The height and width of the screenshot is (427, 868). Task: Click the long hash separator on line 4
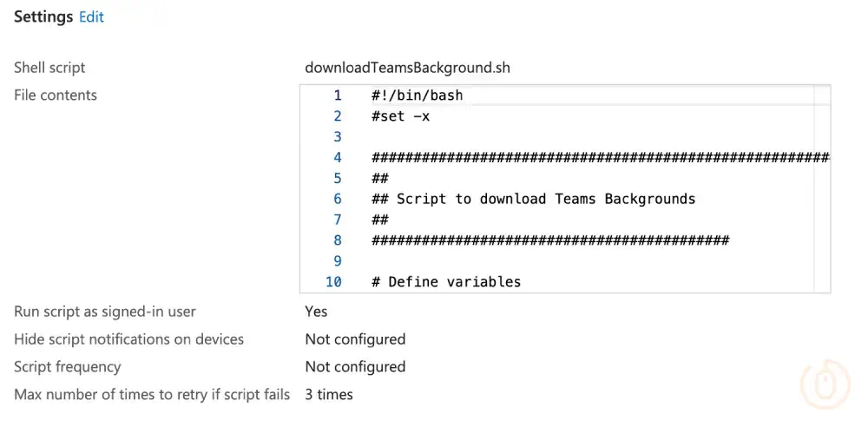pyautogui.click(x=599, y=157)
